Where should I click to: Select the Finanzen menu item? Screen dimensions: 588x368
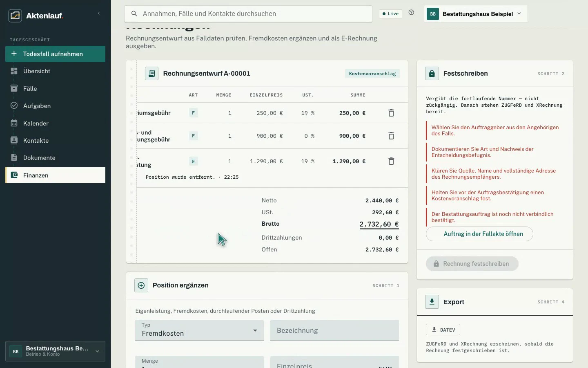(55, 175)
